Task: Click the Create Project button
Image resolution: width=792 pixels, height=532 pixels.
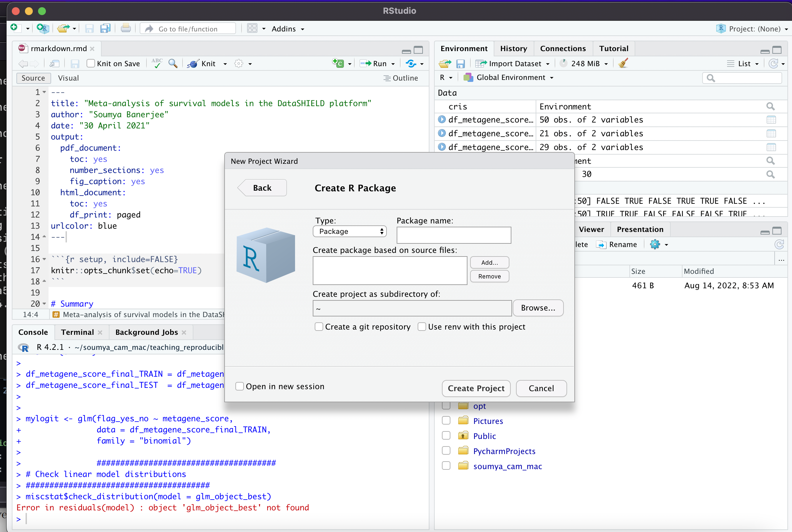Action: pyautogui.click(x=476, y=388)
